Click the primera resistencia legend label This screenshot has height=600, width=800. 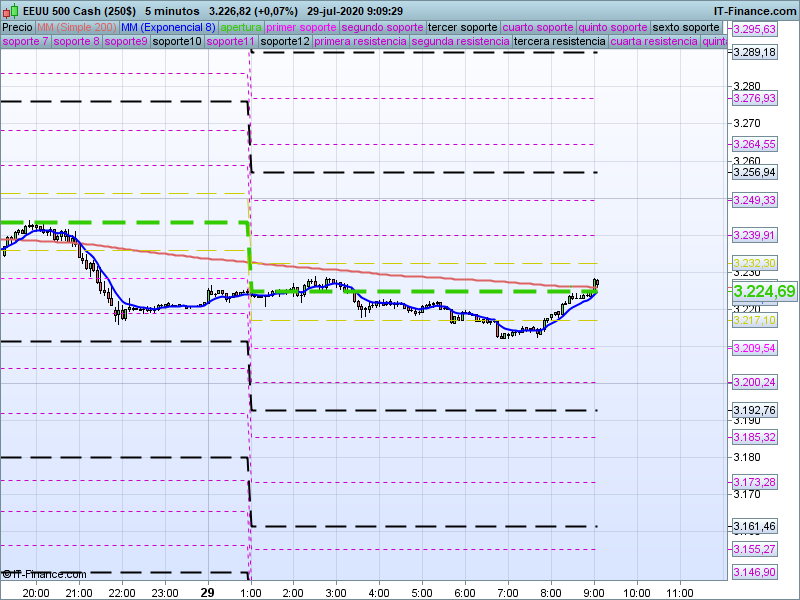(x=360, y=42)
